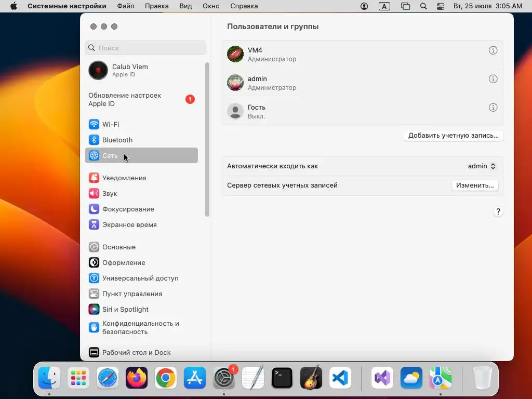Launch Google Chrome from the Dock
This screenshot has width=532, height=399.
tap(166, 378)
